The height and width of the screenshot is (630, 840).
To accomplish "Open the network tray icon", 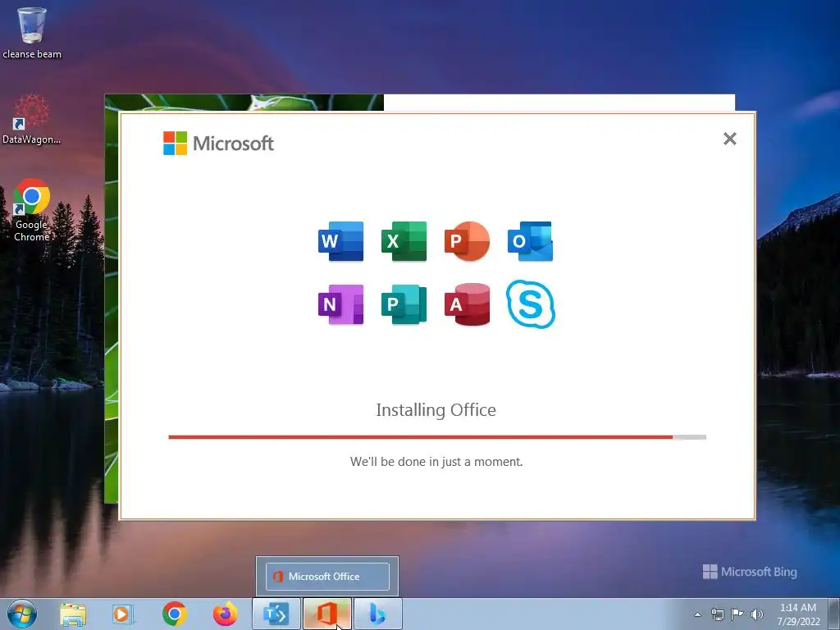I will tap(717, 614).
